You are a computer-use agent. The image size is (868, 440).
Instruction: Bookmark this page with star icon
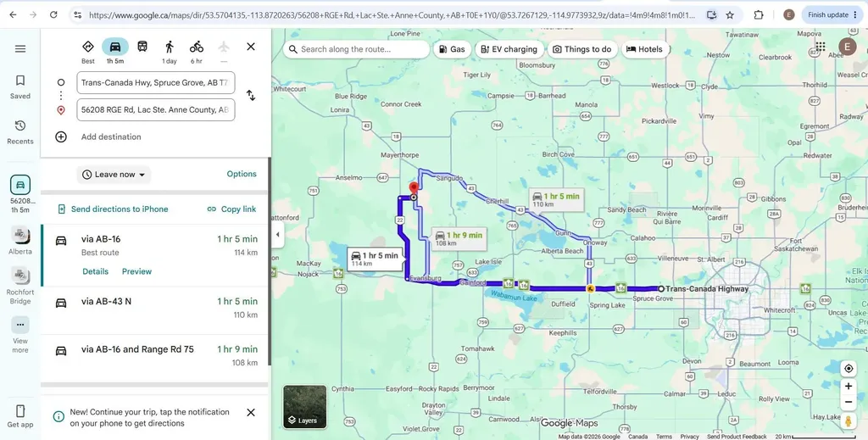click(730, 15)
